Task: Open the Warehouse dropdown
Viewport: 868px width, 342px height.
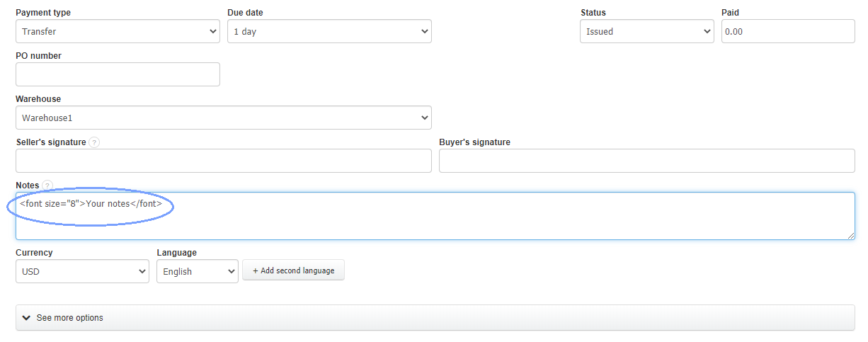Action: point(223,118)
